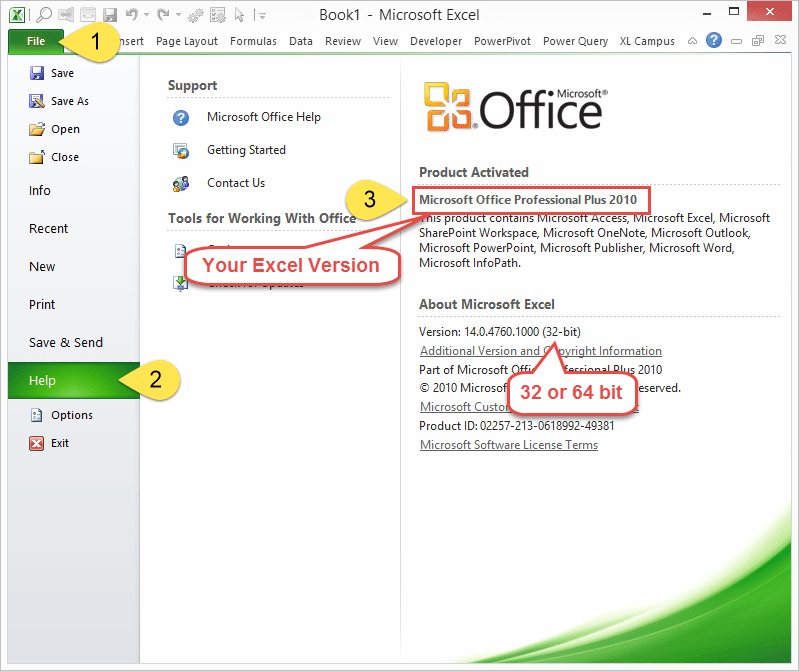Screen dimensions: 799x671
Task: Click the Contact Us people icon
Action: (x=181, y=183)
